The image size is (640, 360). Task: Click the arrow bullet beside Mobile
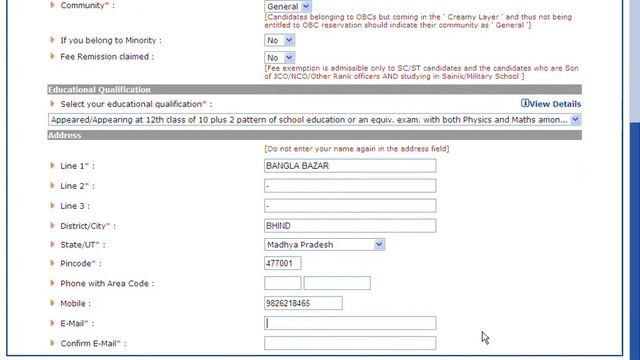point(52,303)
